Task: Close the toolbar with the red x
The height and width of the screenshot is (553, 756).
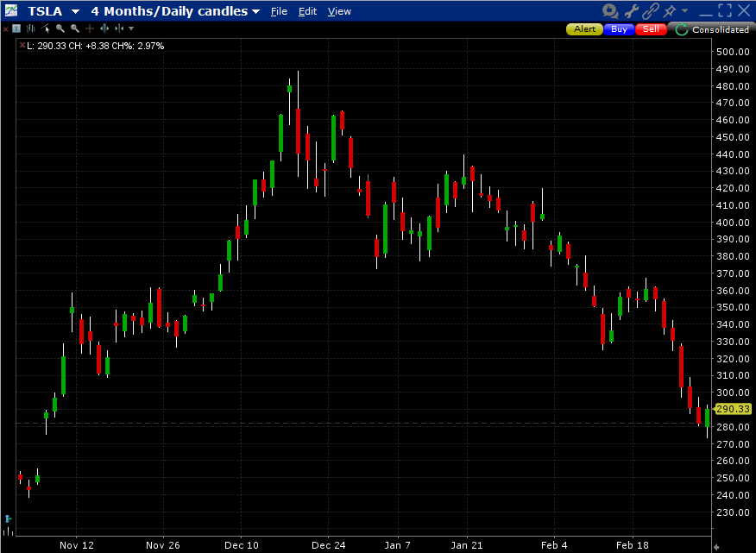Action: pos(5,29)
